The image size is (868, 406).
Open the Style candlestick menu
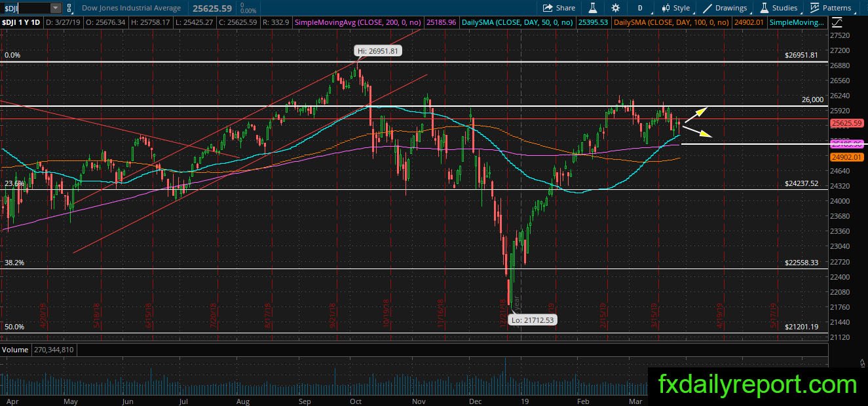674,8
